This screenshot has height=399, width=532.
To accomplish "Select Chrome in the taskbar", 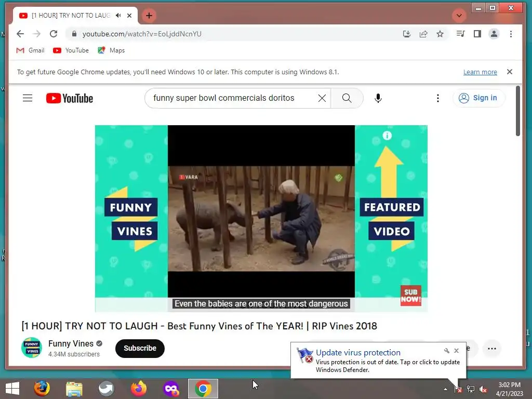I will 203,389.
